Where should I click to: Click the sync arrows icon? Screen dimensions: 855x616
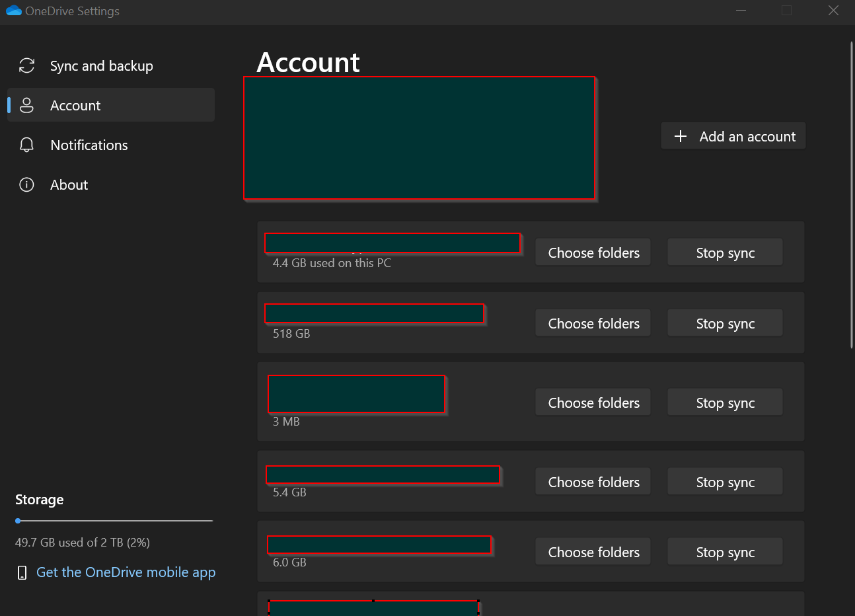click(x=26, y=65)
